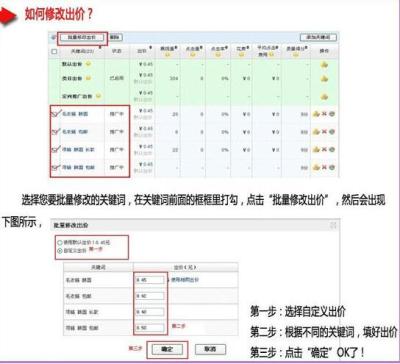Screen dimensions: 400x364
Task: Click the third keyword's bid input in dialog
Action: (x=150, y=312)
